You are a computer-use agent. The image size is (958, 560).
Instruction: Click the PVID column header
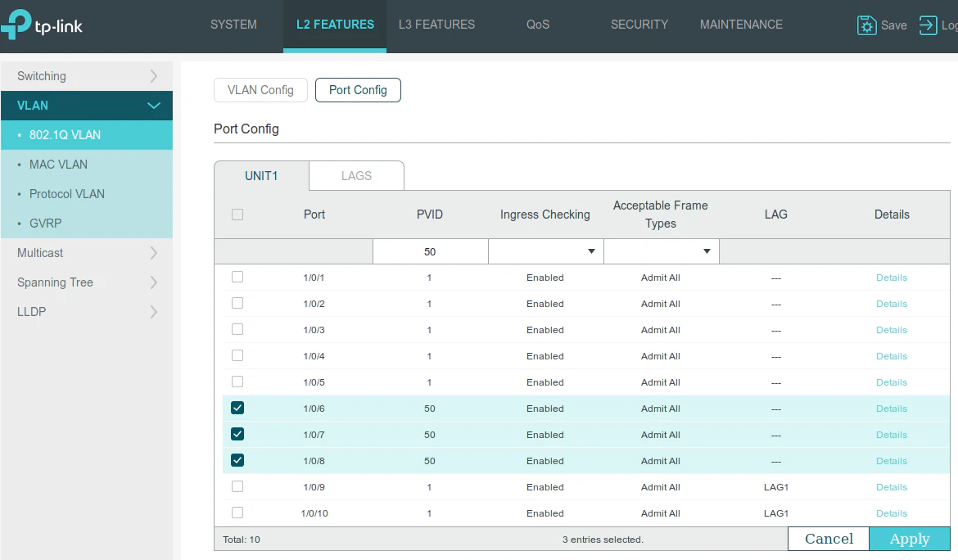(x=430, y=215)
